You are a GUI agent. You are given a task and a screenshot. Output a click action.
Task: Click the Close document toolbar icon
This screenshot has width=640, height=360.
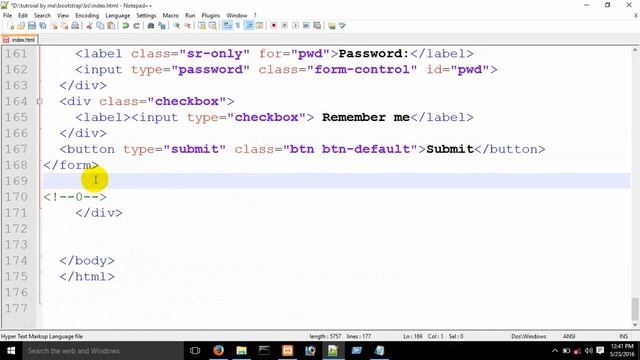click(54, 26)
